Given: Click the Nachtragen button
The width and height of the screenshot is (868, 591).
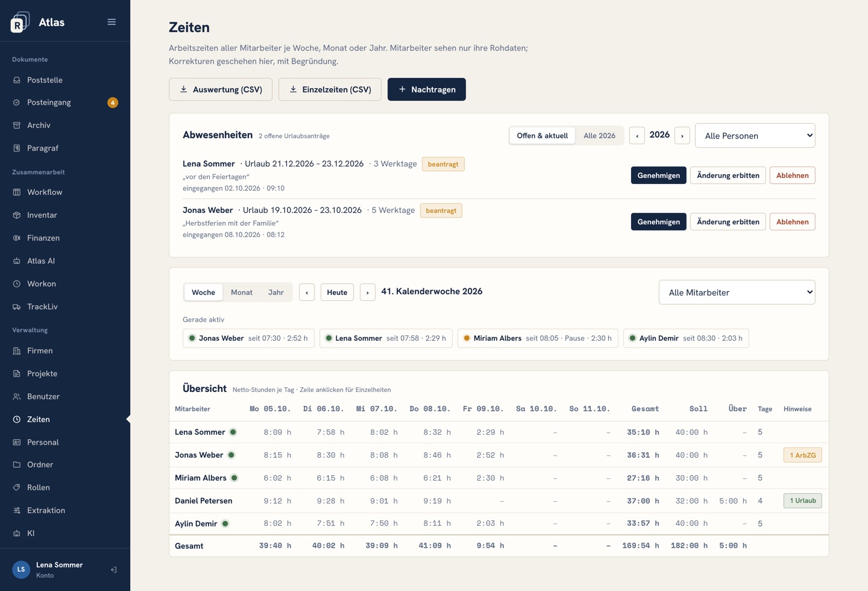Looking at the screenshot, I should 427,89.
